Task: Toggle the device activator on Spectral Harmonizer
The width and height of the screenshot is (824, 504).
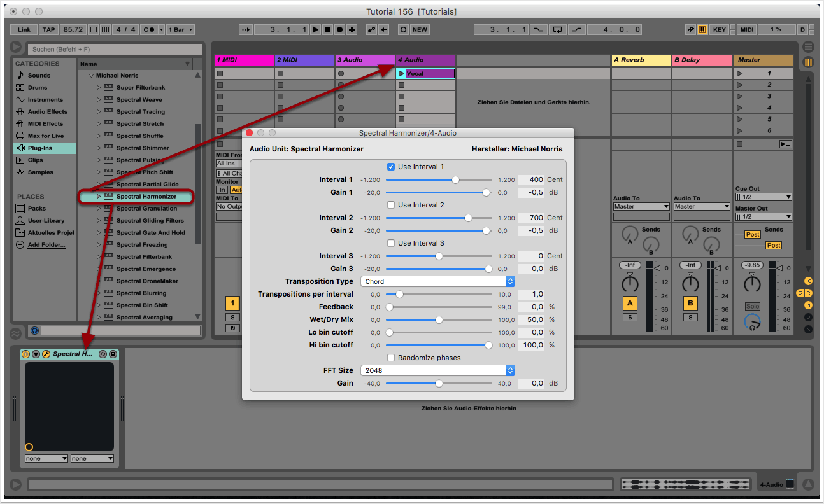Action: 25,354
